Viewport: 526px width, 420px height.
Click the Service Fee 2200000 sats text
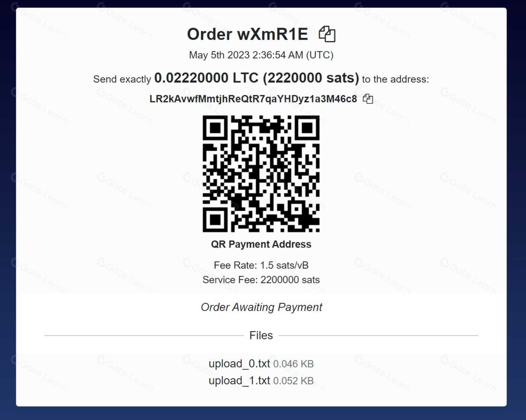pos(261,280)
